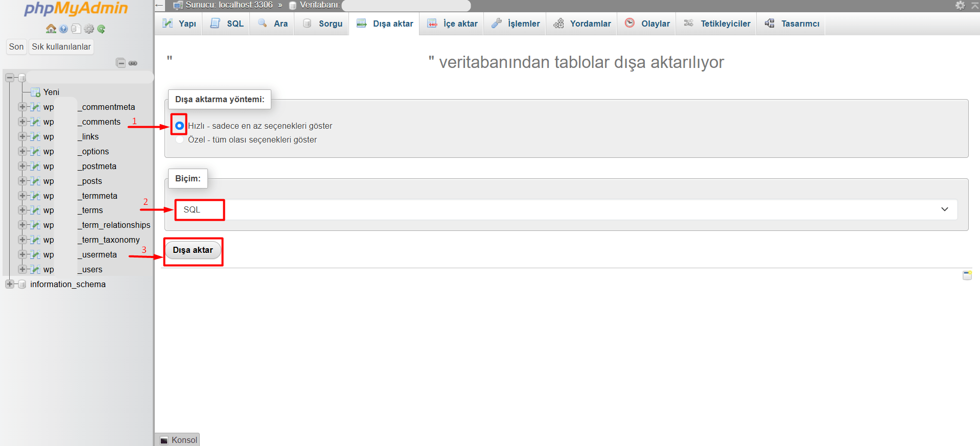Image resolution: width=980 pixels, height=446 pixels.
Task: Open the Konsol panel at the bottom
Action: pyautogui.click(x=178, y=440)
